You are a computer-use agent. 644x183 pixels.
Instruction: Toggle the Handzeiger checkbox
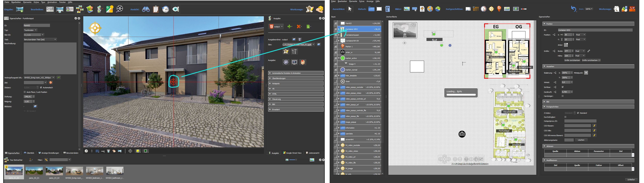coord(563,96)
